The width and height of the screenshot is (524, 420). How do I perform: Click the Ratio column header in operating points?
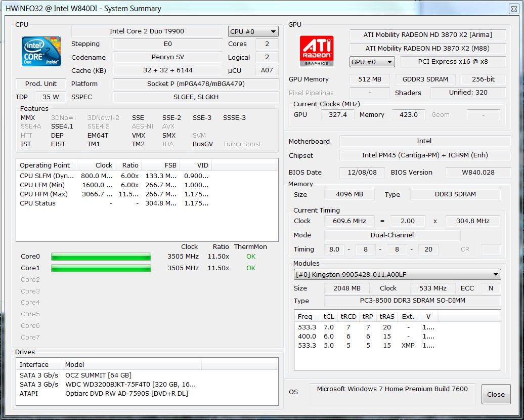pos(128,165)
